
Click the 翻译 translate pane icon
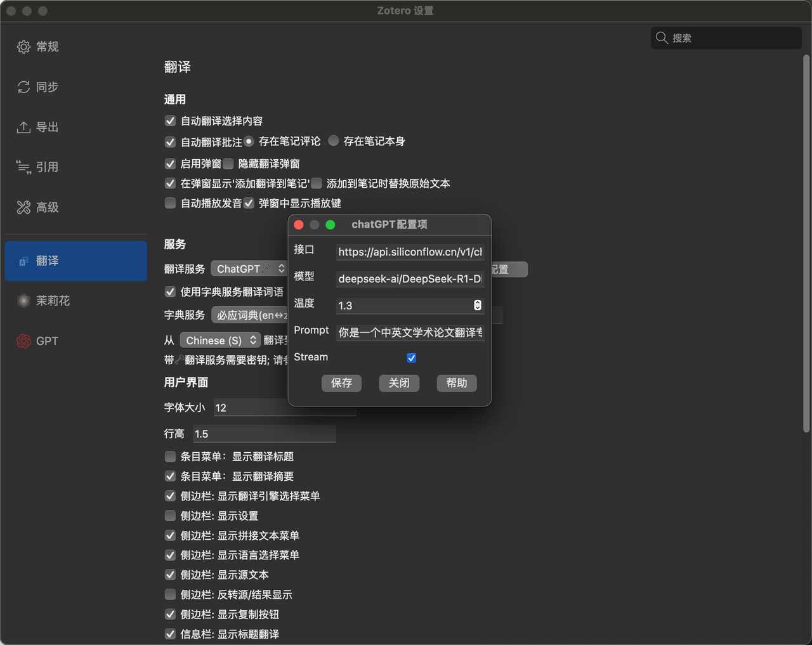23,261
